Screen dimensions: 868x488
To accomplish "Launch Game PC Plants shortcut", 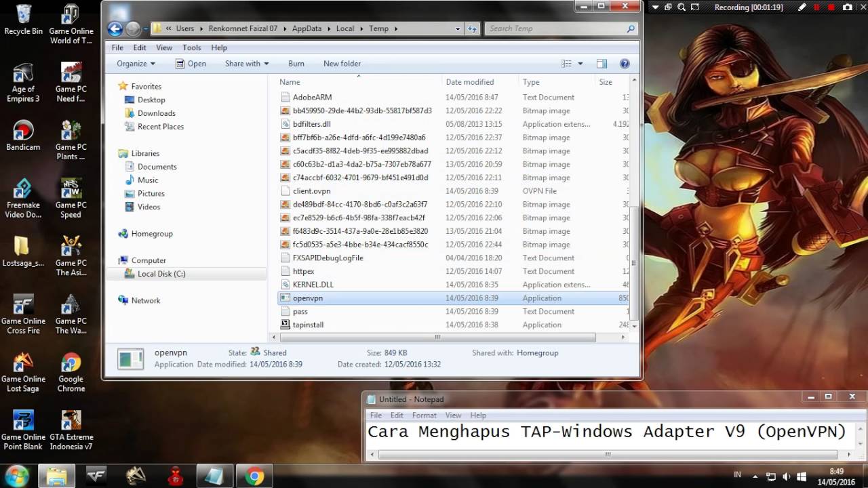I will click(x=71, y=140).
